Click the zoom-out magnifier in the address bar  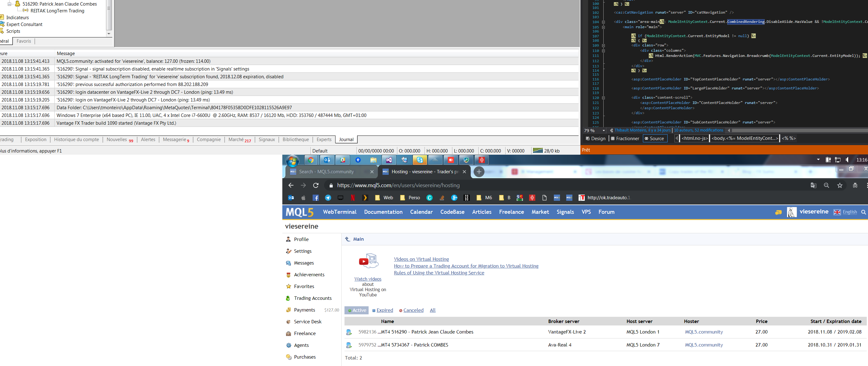(826, 185)
